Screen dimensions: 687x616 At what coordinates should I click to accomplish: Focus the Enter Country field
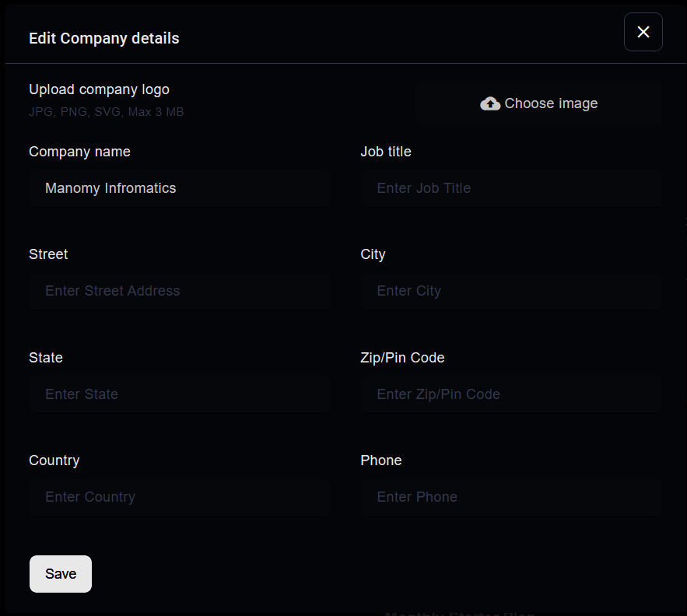(180, 497)
